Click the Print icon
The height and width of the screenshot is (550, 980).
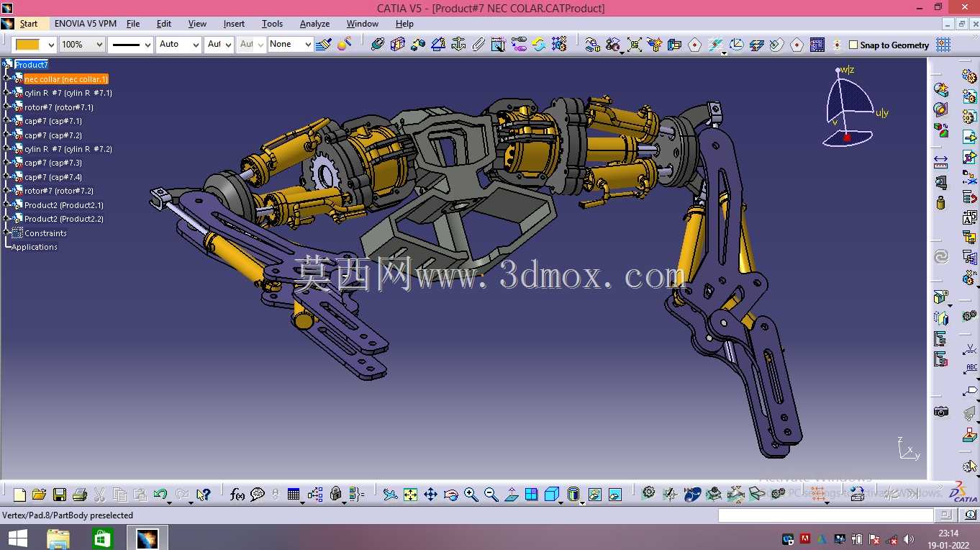click(80, 495)
